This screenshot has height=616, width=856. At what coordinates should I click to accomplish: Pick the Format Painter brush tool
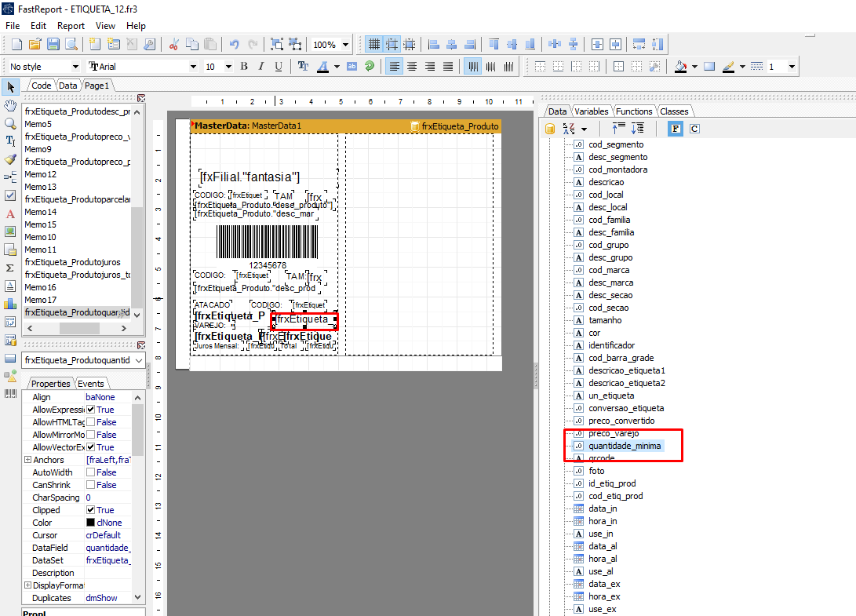click(10, 159)
